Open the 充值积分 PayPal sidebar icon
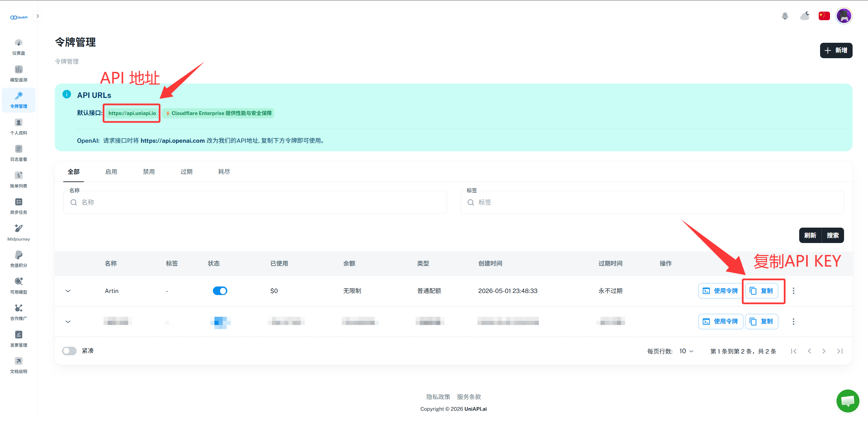Viewport: 868px width, 421px height. [x=18, y=255]
